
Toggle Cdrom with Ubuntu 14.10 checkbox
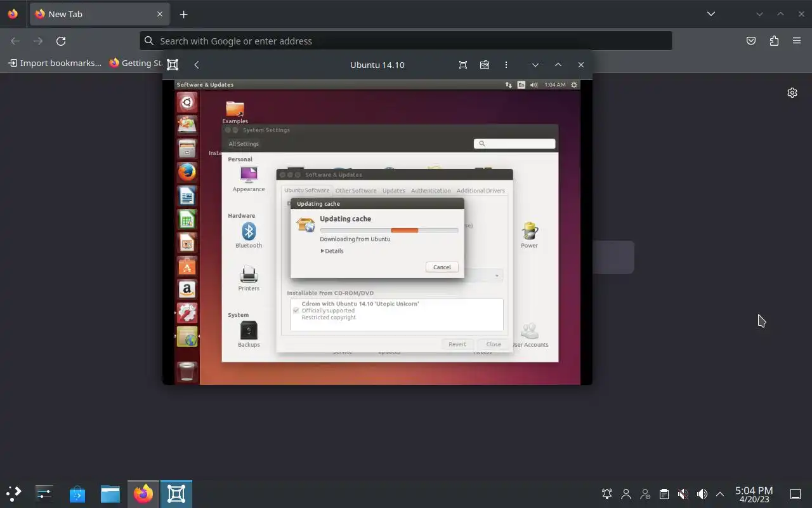click(x=296, y=311)
